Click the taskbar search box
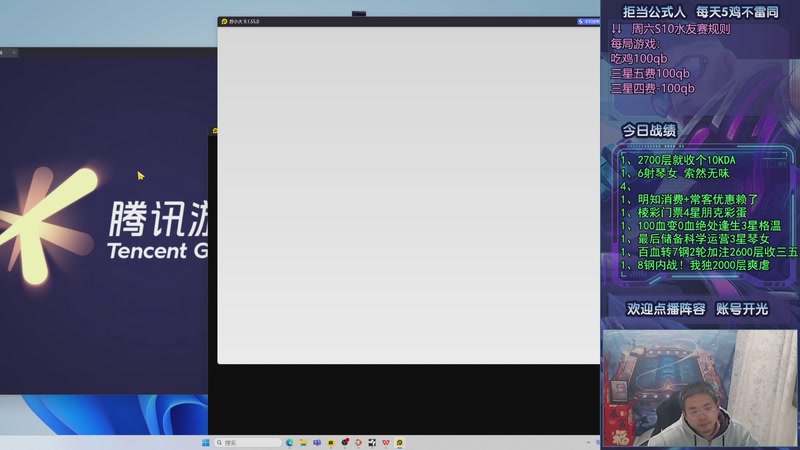 (x=248, y=442)
